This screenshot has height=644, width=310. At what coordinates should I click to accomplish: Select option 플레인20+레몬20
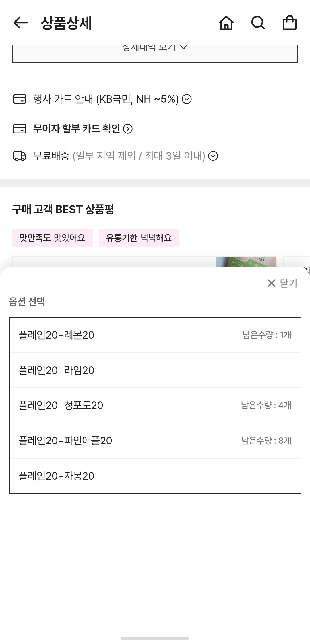coord(155,335)
